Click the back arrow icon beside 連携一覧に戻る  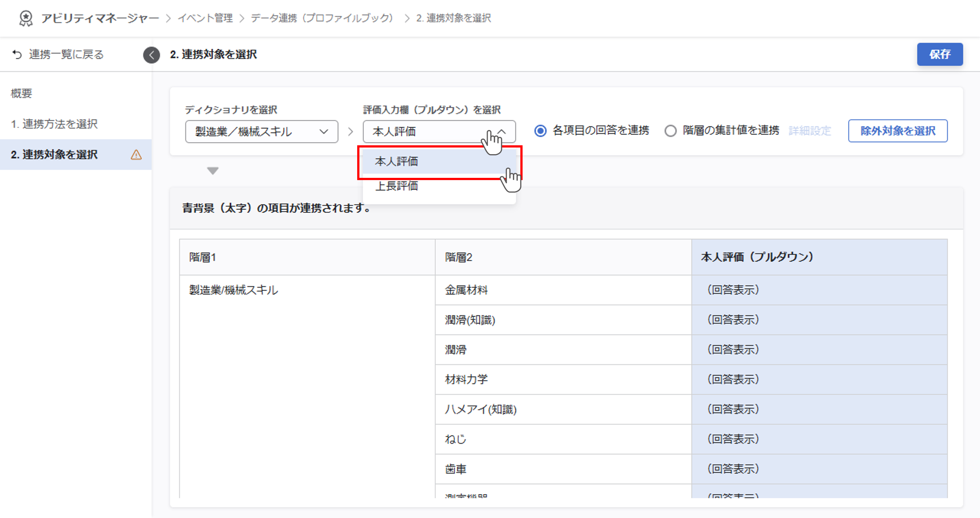[x=17, y=54]
